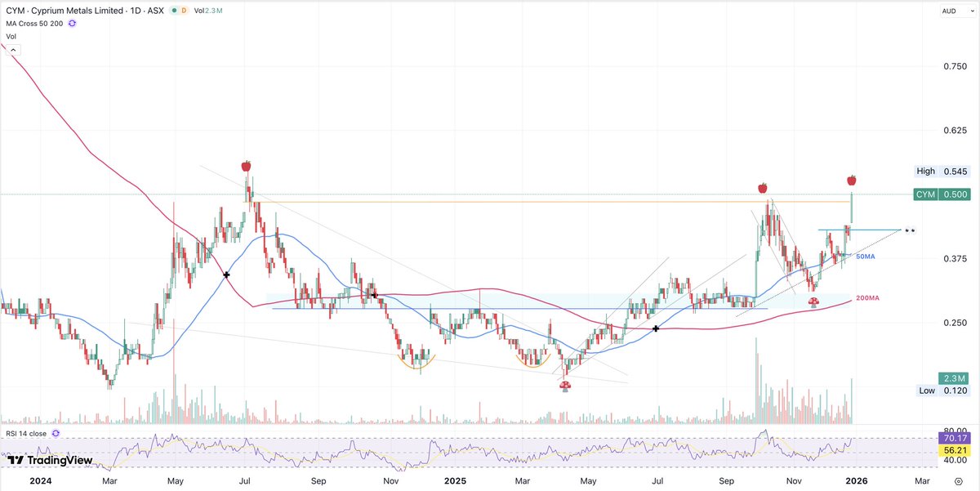980x491 pixels.
Task: Click the CYM 0.500 current price label
Action: (944, 194)
